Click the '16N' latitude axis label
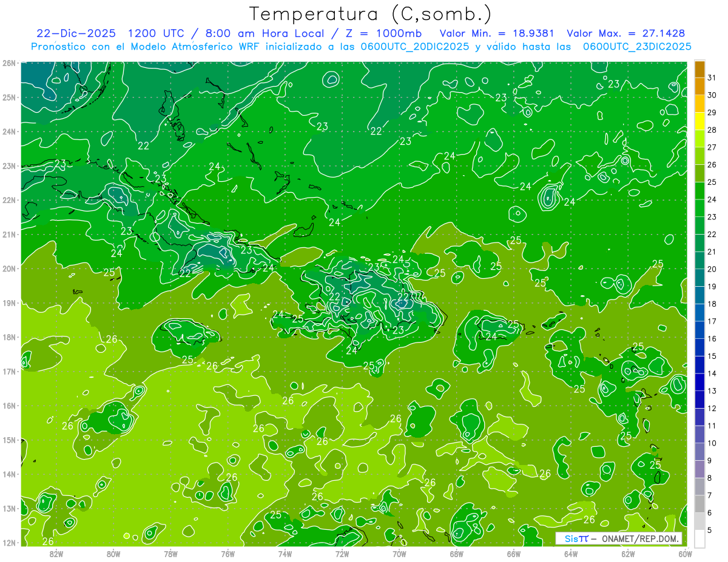The width and height of the screenshot is (728, 562). 9,406
